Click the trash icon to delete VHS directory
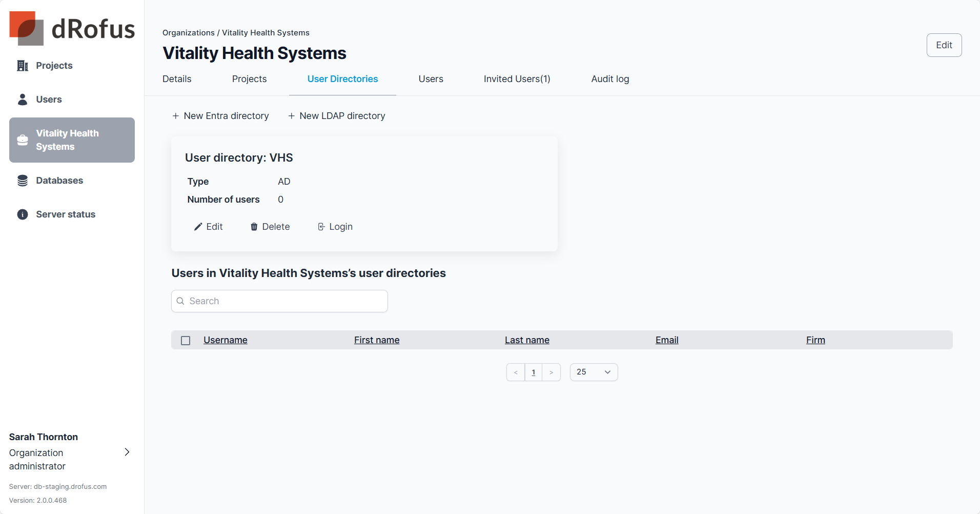 pos(254,227)
